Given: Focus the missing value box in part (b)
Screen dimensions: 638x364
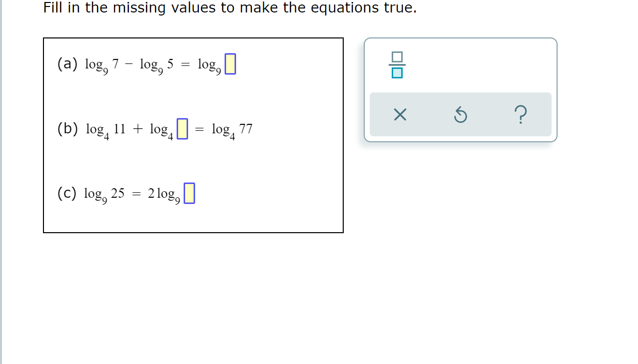Looking at the screenshot, I should [184, 129].
